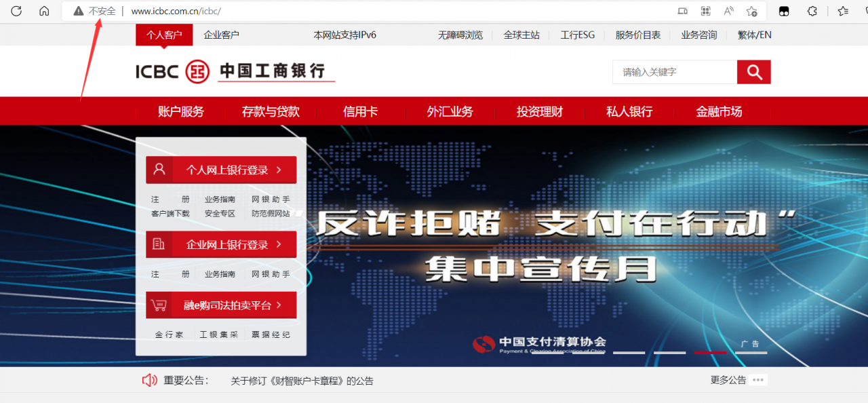Viewport: 868px width, 403px height.
Task: Click the announcement speaker icon
Action: pos(149,381)
